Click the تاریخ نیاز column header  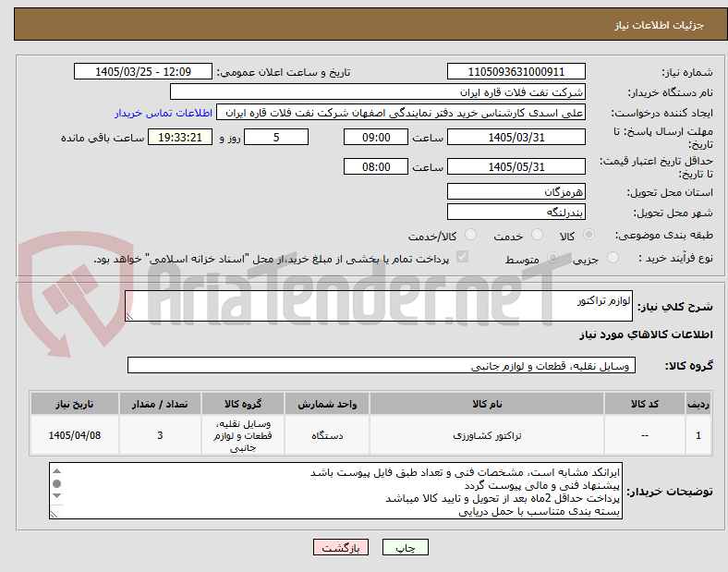(74, 404)
